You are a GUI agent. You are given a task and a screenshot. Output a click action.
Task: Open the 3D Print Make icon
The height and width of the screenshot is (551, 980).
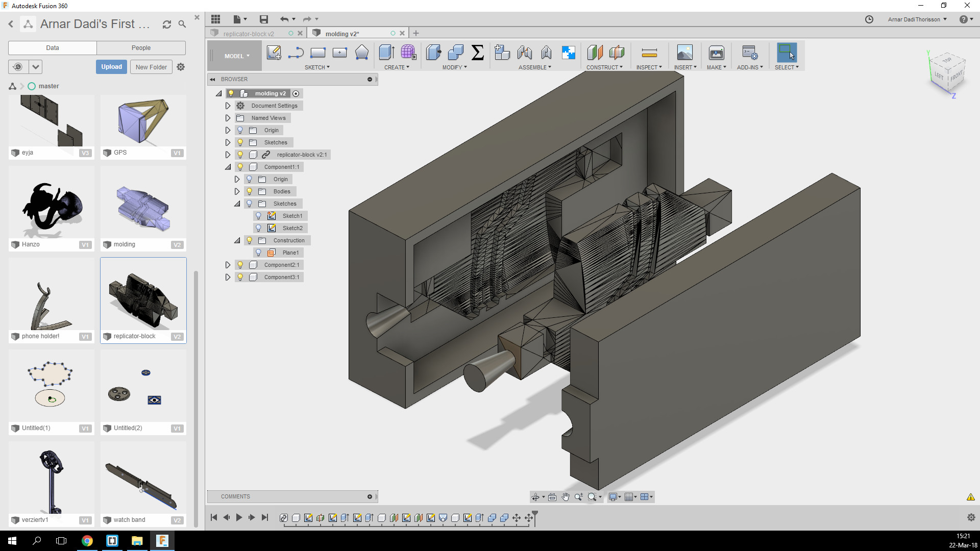[716, 53]
